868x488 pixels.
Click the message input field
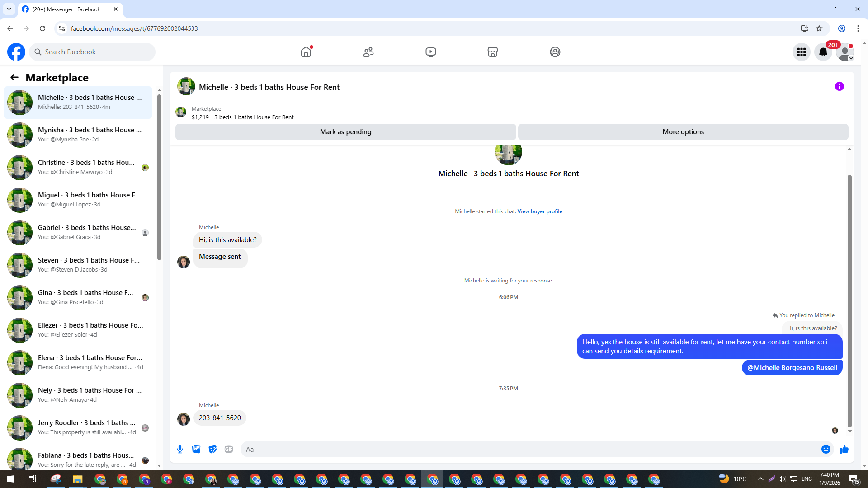pyautogui.click(x=529, y=449)
